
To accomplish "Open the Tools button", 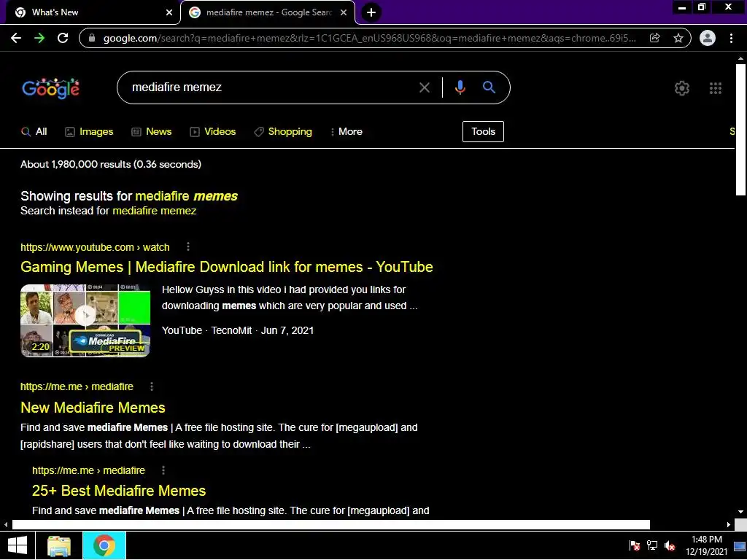I will (483, 131).
